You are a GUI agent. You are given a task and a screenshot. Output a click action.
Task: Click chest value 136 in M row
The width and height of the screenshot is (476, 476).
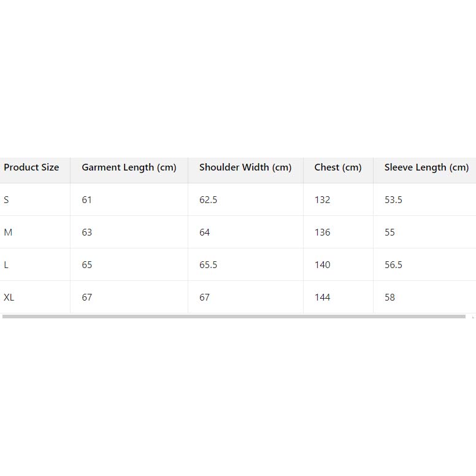point(322,232)
